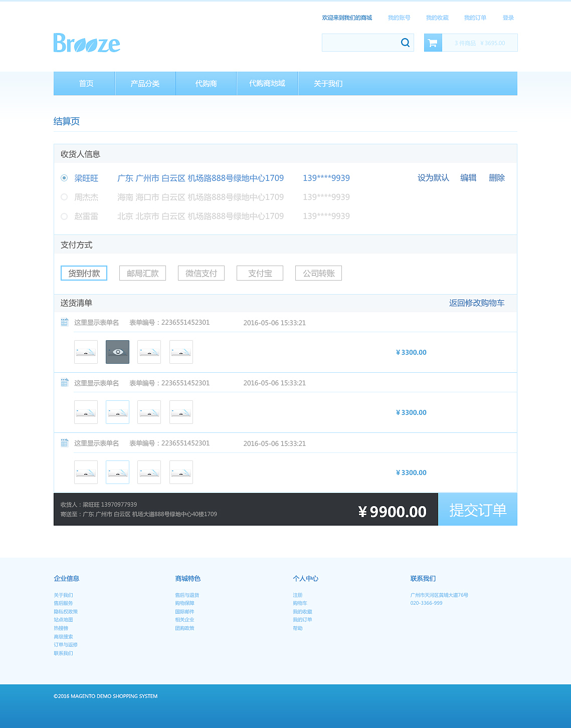Image resolution: width=571 pixels, height=728 pixels.
Task: Click footer link 注册
Action: 298,595
